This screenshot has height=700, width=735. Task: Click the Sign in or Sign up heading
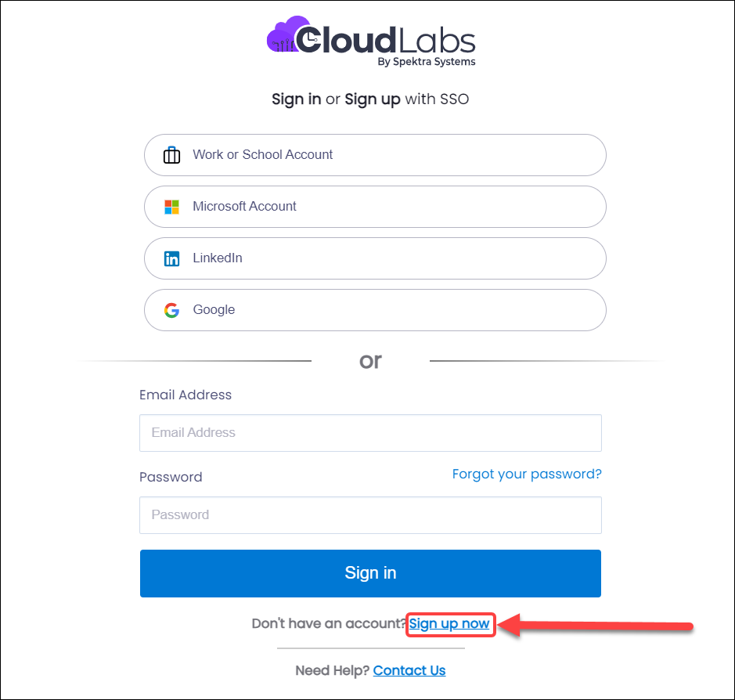pos(370,99)
